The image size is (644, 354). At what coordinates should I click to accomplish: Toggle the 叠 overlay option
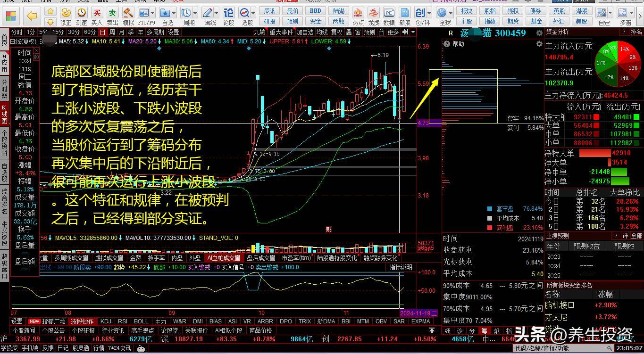(349, 32)
